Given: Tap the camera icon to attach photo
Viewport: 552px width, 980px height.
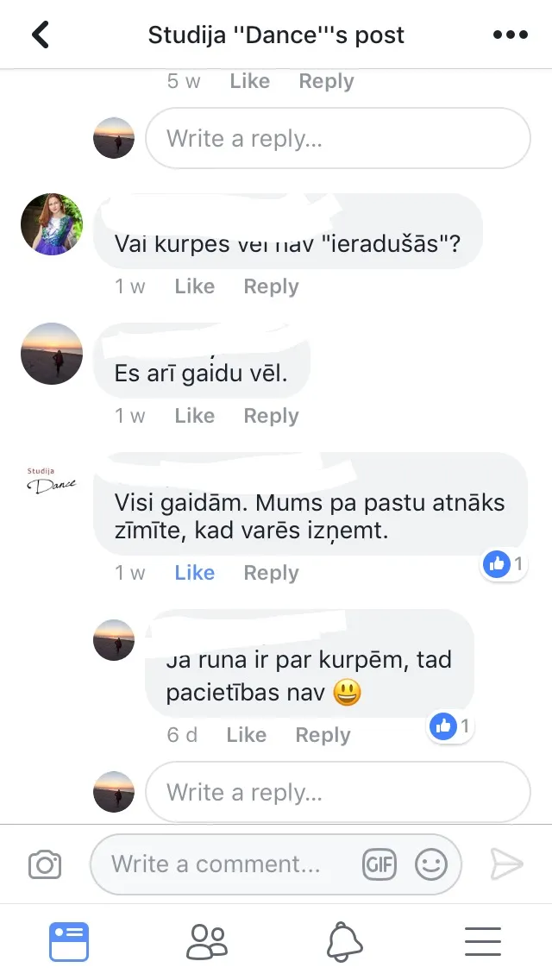Looking at the screenshot, I should (45, 864).
